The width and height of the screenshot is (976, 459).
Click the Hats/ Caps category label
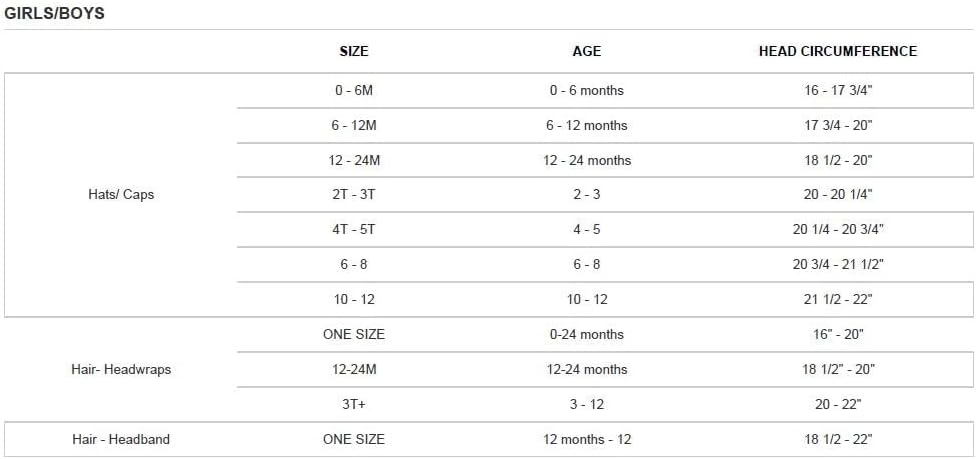tap(121, 194)
